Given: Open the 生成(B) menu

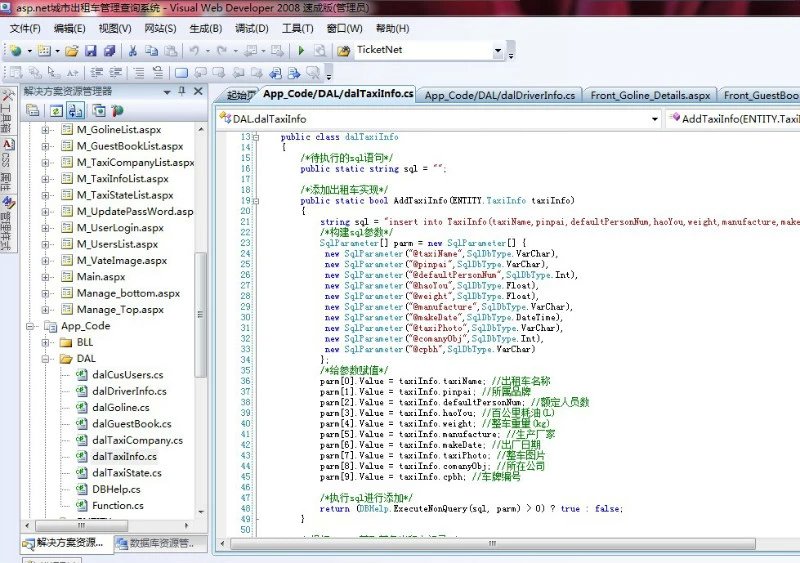Looking at the screenshot, I should click(206, 29).
